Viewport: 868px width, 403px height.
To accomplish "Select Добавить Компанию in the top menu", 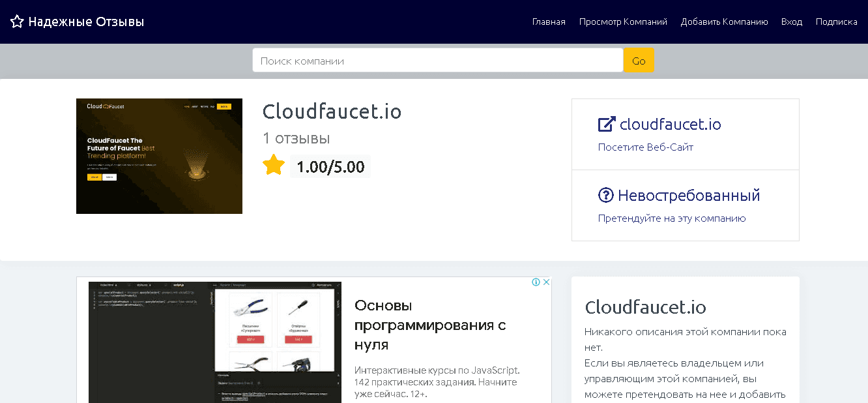I will (724, 22).
